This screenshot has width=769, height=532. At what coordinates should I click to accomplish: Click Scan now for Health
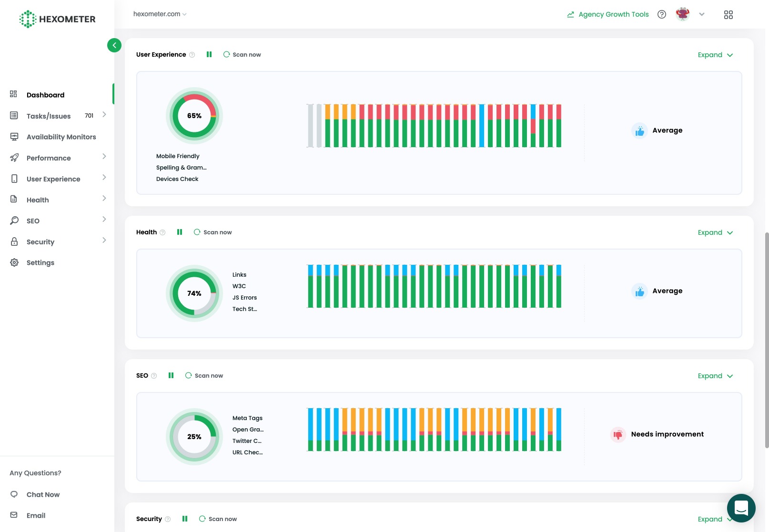[x=212, y=232]
